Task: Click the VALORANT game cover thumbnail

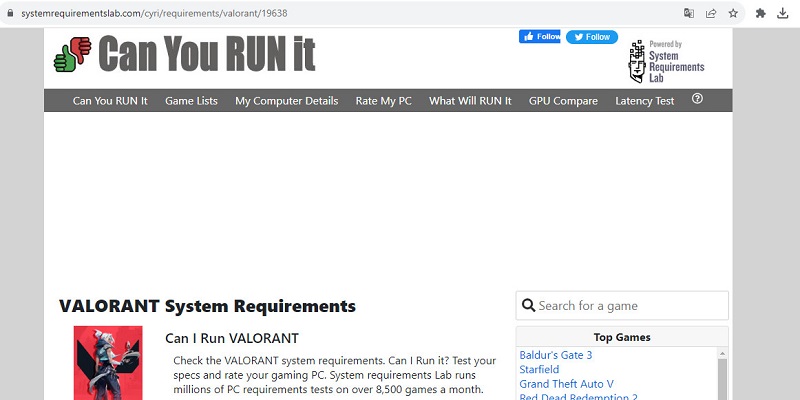Action: point(108,363)
